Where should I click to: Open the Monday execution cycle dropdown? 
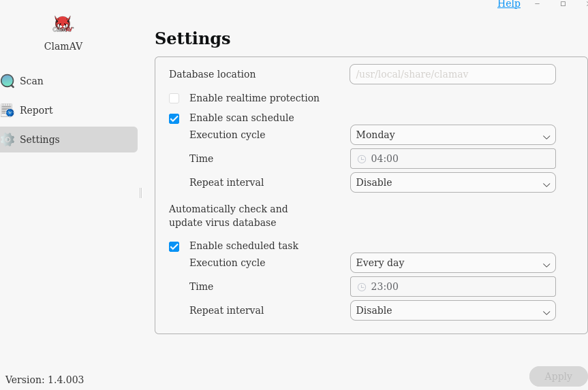tap(452, 135)
